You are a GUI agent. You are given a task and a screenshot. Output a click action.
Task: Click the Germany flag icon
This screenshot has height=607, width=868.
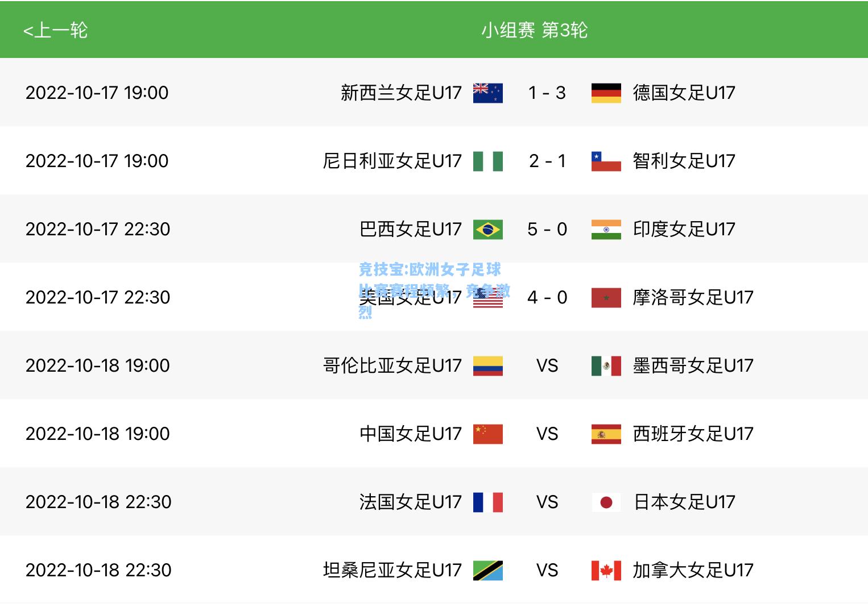[x=606, y=93]
